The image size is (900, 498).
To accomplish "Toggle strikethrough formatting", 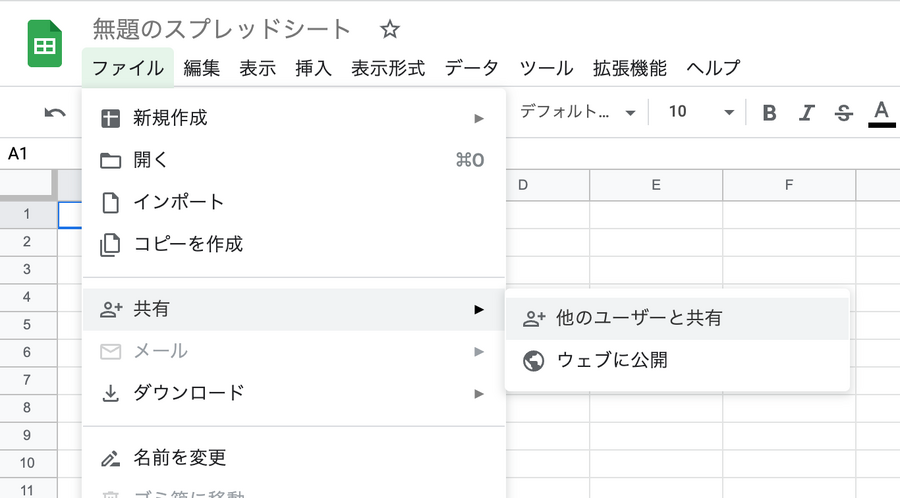I will coord(843,112).
